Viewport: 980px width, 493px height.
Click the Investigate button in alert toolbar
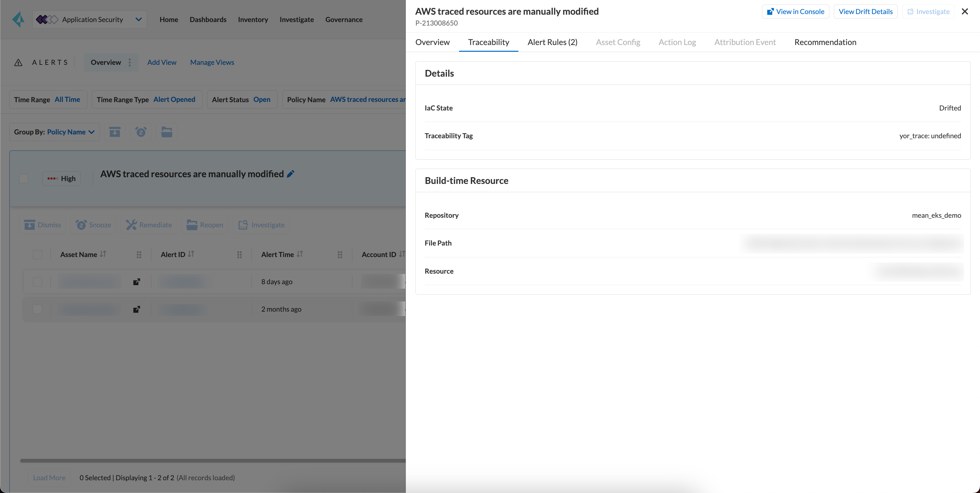261,225
